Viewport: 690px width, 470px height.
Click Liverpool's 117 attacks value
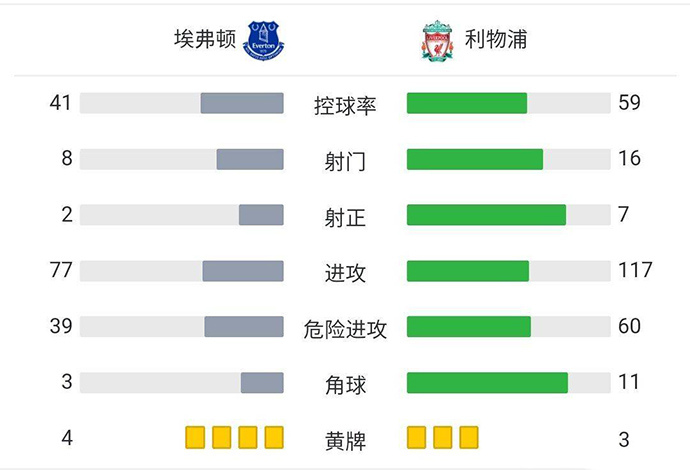(x=635, y=270)
